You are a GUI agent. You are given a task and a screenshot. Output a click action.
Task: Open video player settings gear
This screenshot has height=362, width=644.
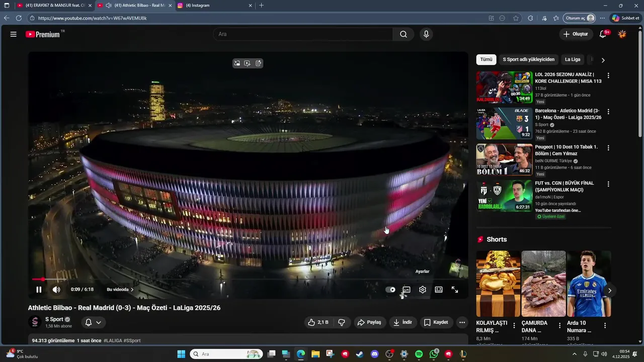(x=423, y=290)
